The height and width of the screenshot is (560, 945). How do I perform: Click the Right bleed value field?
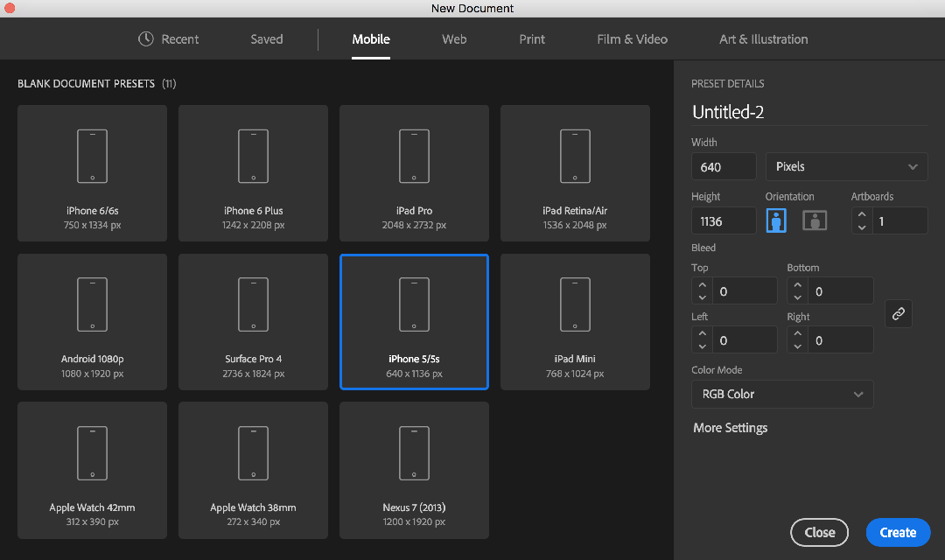pyautogui.click(x=840, y=340)
